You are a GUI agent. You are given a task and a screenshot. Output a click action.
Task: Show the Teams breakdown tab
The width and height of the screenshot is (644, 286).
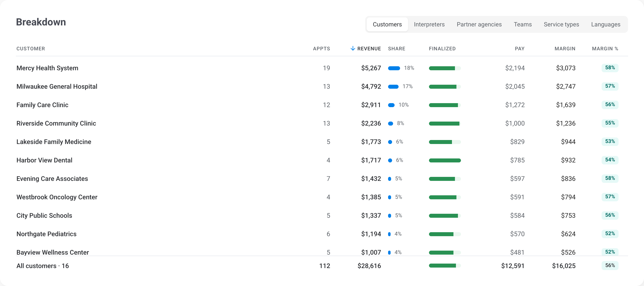coord(523,24)
